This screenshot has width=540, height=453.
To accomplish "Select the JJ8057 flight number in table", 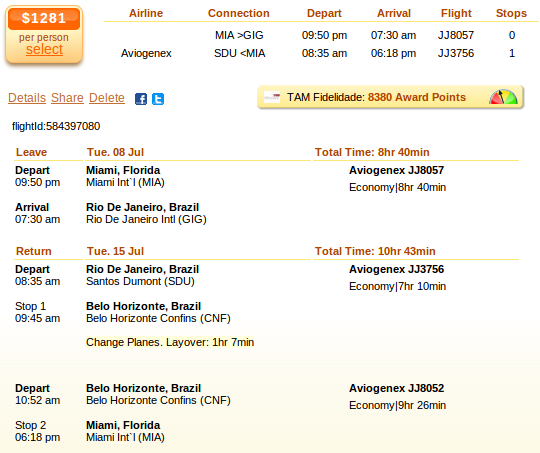I will [456, 35].
